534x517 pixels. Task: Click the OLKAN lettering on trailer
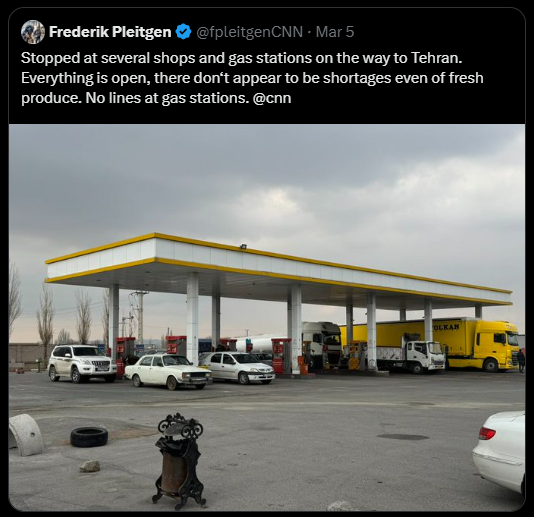coord(446,328)
